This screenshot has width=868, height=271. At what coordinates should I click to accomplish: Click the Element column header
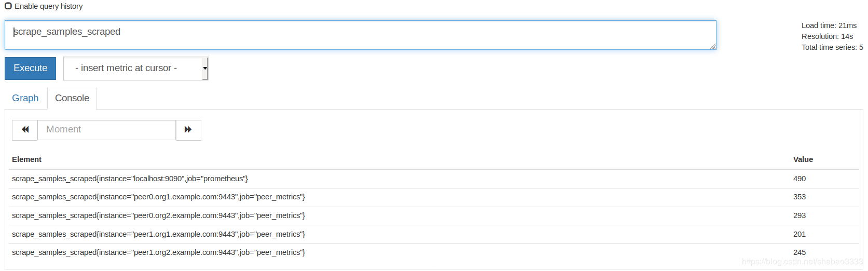tap(27, 159)
